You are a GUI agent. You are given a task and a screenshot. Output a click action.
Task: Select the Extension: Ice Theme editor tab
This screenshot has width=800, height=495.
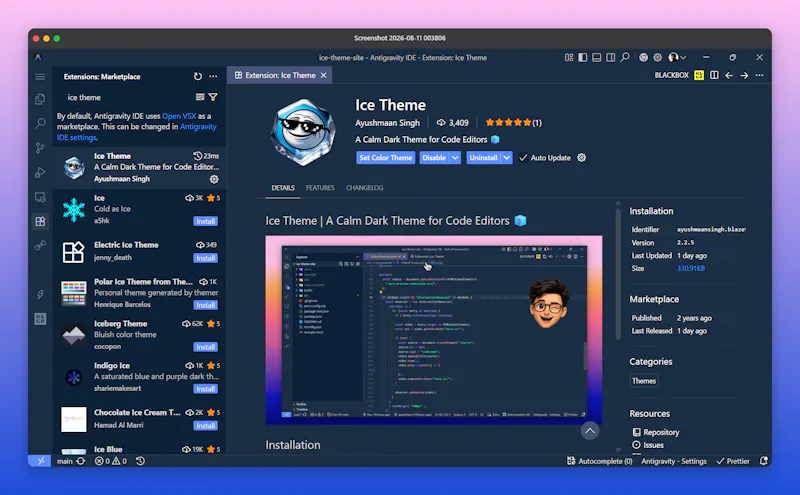[x=280, y=75]
